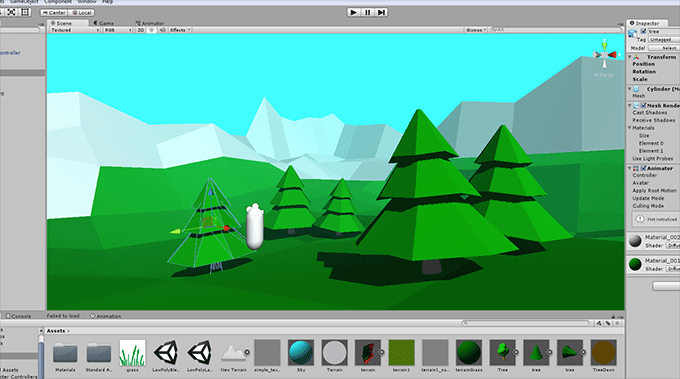The image size is (680, 379).
Task: Click search by type filter icon
Action: tap(599, 323)
